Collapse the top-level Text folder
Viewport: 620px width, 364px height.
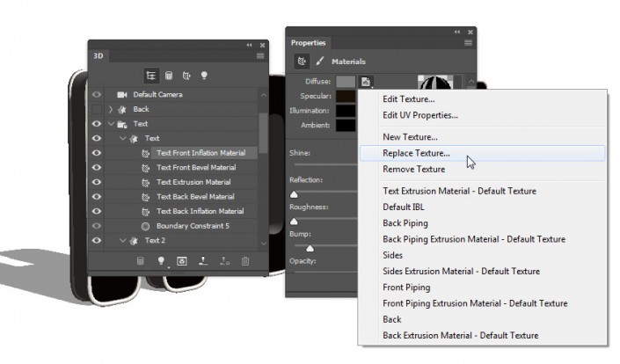[111, 124]
